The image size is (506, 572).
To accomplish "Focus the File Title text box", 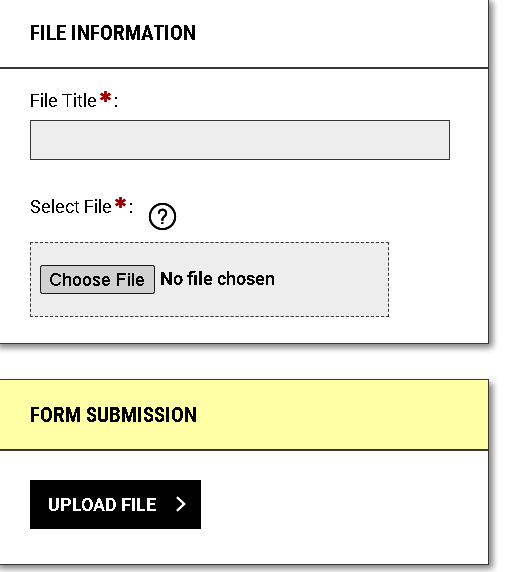I will coord(240,140).
